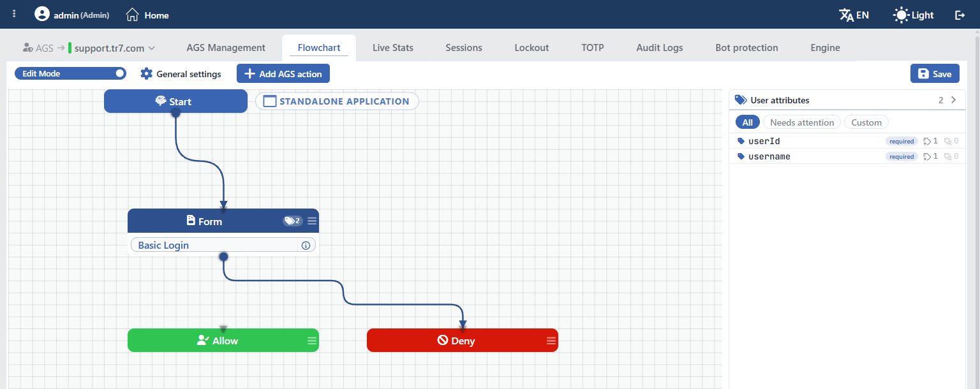The height and width of the screenshot is (389, 980).
Task: Click userId required badge
Action: (x=902, y=141)
